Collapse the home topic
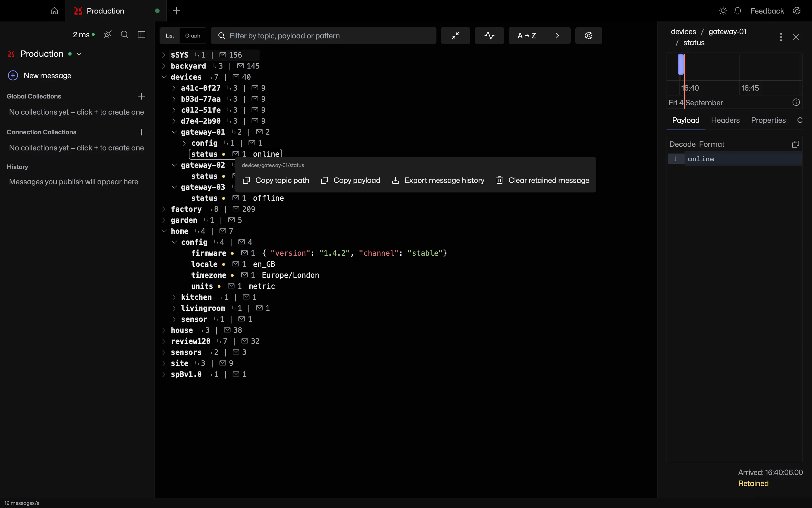Viewport: 812px width, 508px height. pos(164,231)
